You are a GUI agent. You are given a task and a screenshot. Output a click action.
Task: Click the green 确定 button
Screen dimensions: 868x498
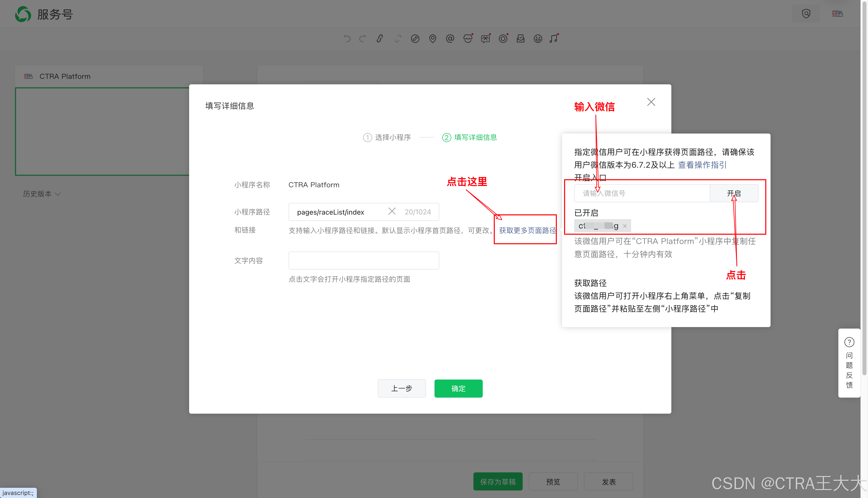458,389
